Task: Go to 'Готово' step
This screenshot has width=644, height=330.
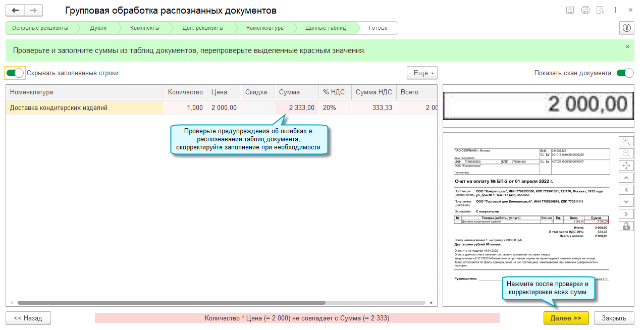Action: (x=378, y=28)
